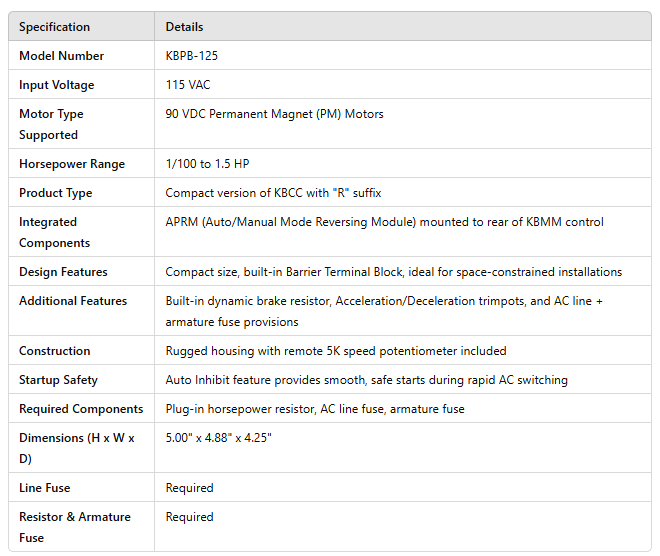Select the KBPB-125 model number value
The image size is (660, 556).
pos(193,56)
